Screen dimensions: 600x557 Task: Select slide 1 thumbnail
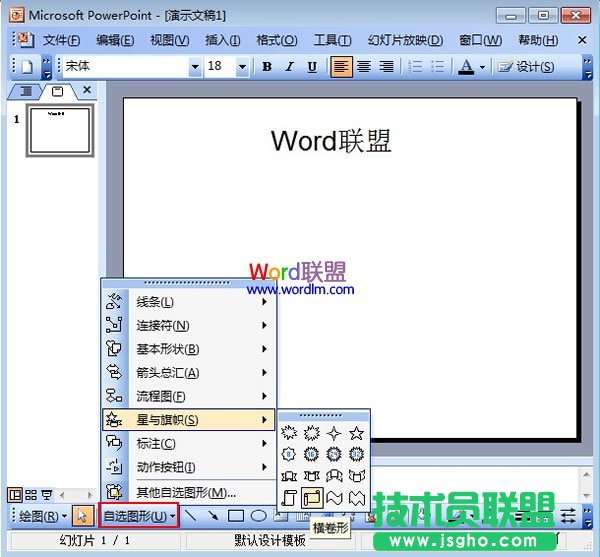60,130
